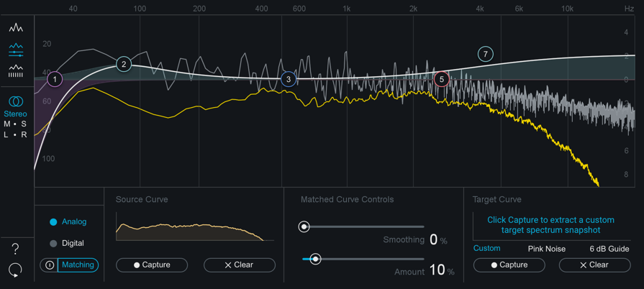Select the Custom target curve tab

pyautogui.click(x=486, y=248)
